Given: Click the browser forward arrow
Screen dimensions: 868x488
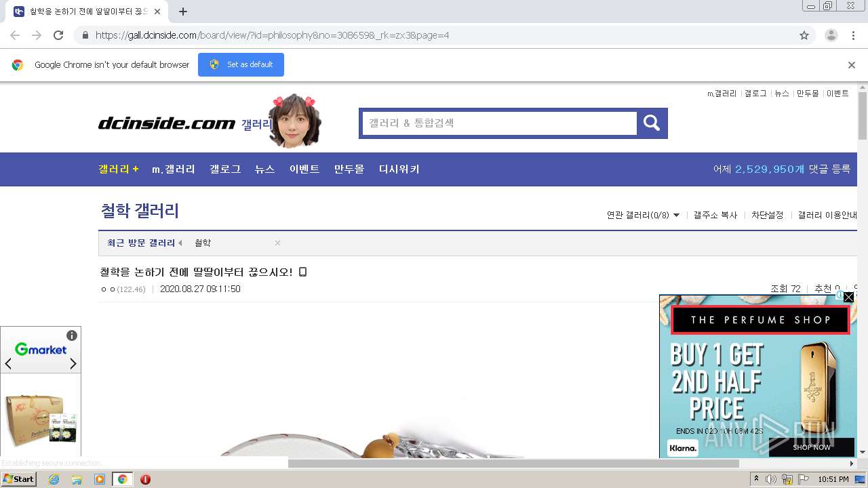Looking at the screenshot, I should [x=37, y=35].
